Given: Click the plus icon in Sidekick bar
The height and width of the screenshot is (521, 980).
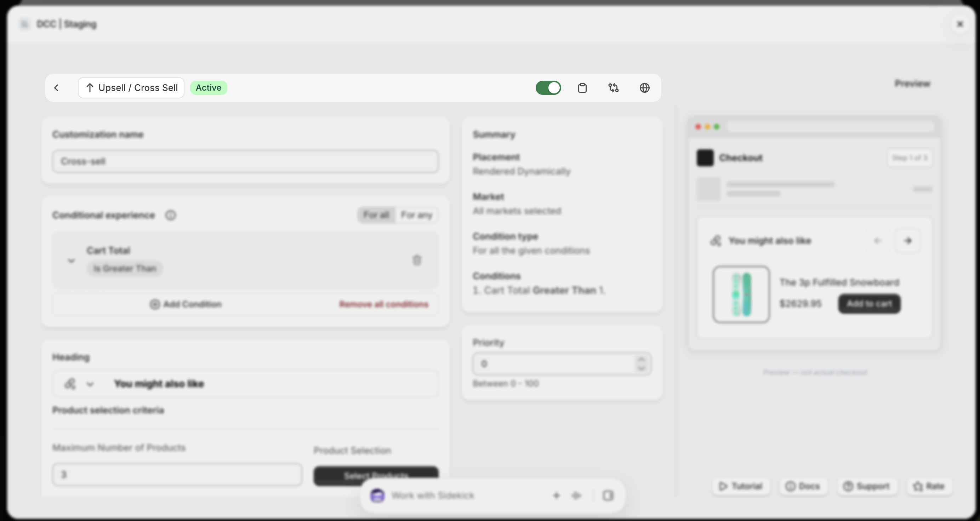Looking at the screenshot, I should pos(556,496).
